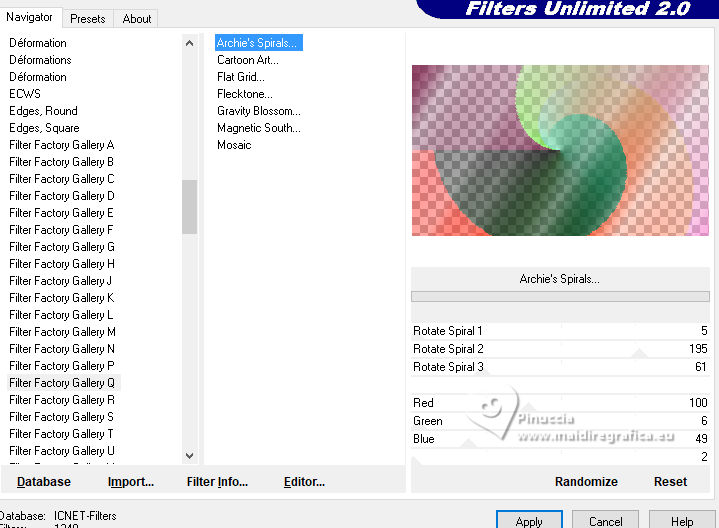Image resolution: width=719 pixels, height=528 pixels.
Task: Choose the Flat Grid filter
Action: pyautogui.click(x=241, y=77)
